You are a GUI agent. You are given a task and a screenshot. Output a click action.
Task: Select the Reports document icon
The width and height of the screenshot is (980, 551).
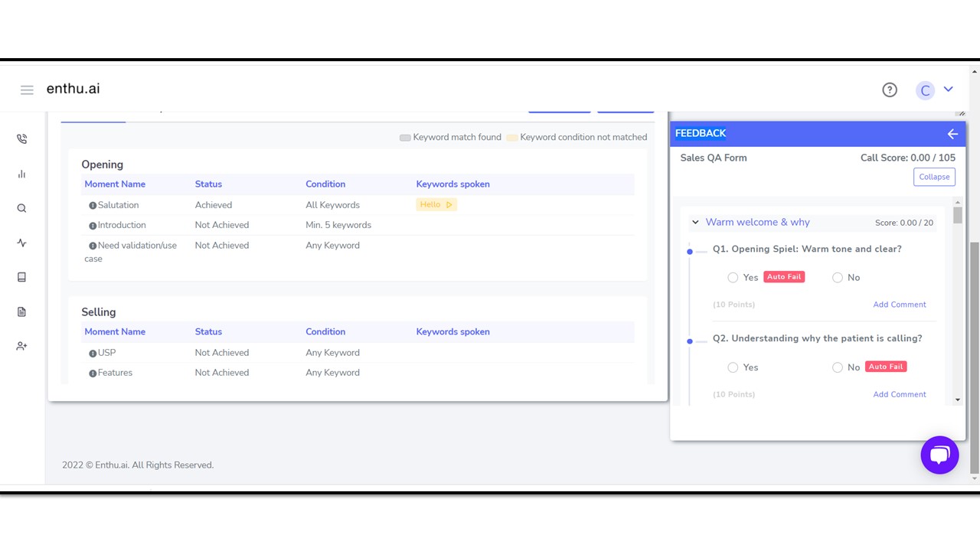tap(21, 311)
